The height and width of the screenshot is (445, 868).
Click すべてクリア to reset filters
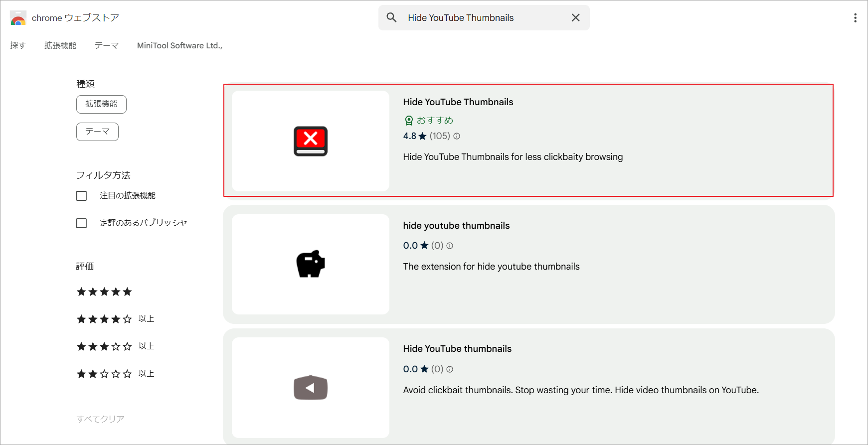100,419
